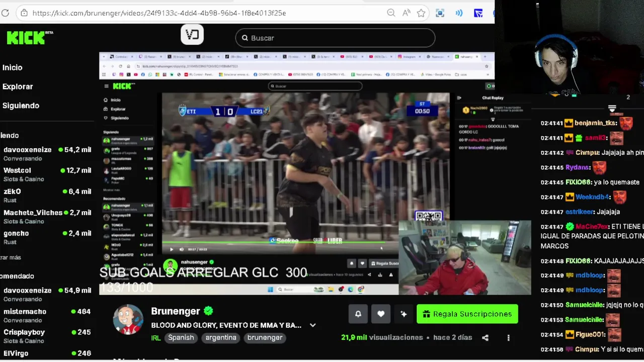The height and width of the screenshot is (362, 644).
Task: Toggle notifications with the bell button
Action: click(x=358, y=314)
